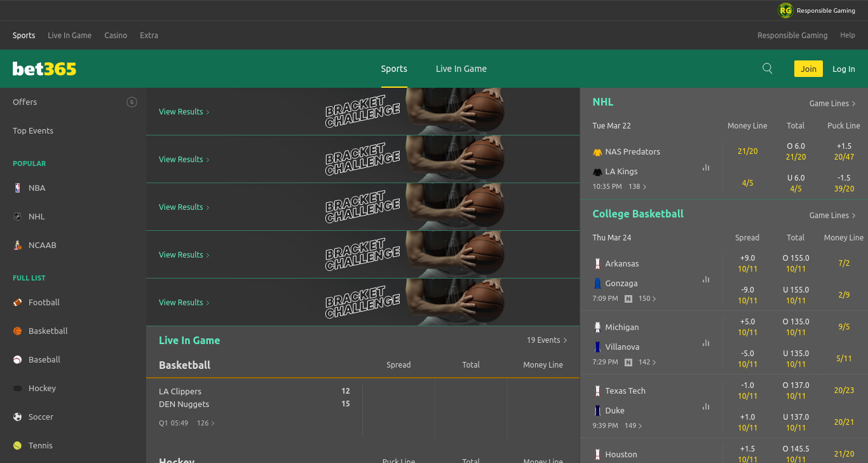
Task: Open the NHL section heading
Action: (603, 102)
